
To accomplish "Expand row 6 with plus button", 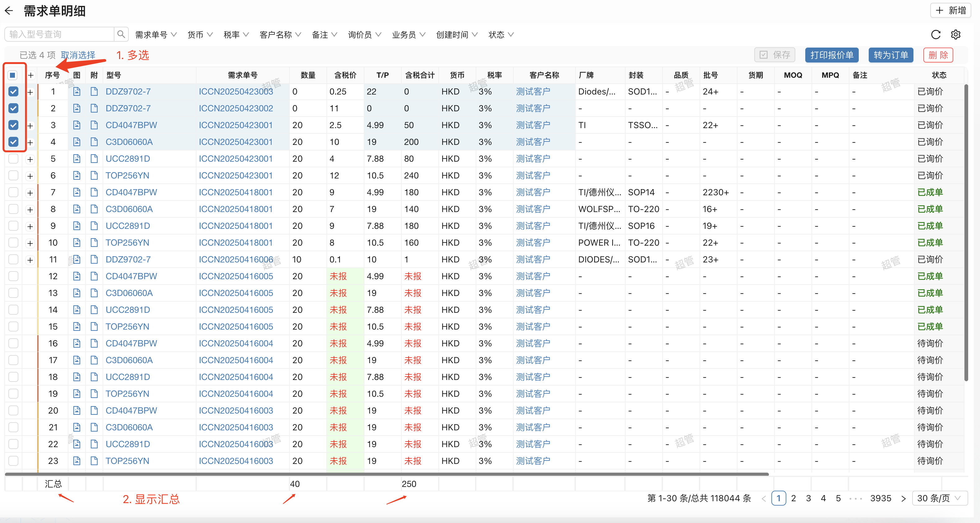I will [30, 176].
